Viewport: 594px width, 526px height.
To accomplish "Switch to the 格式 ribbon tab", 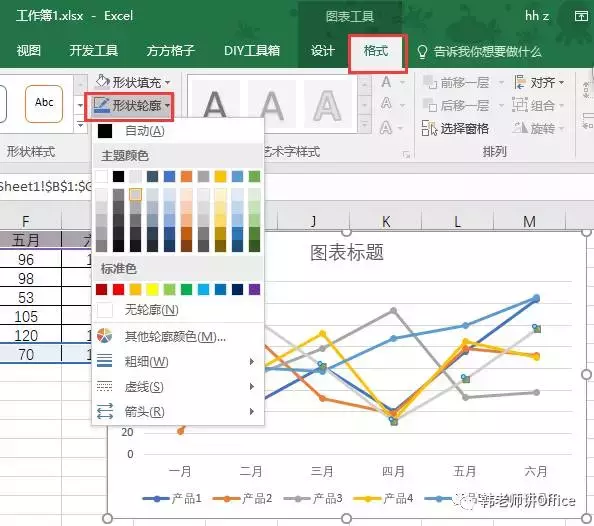I will (376, 51).
